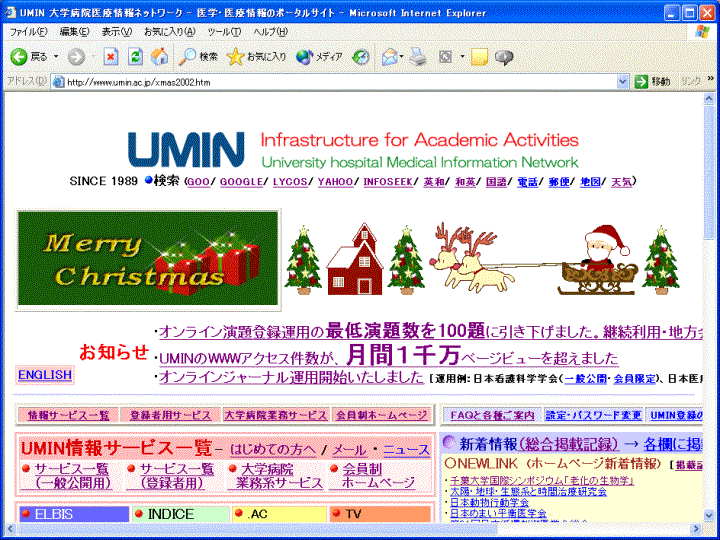Click the Print toolbar icon
The image size is (720, 540).
click(418, 57)
